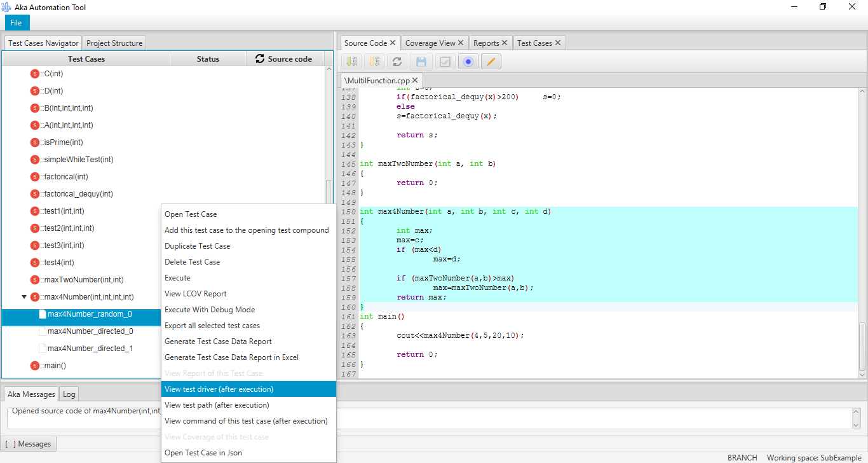Collapse the ::max4Number(int,int,int,int) node
Viewport: 868px width, 463px height.
[x=24, y=297]
